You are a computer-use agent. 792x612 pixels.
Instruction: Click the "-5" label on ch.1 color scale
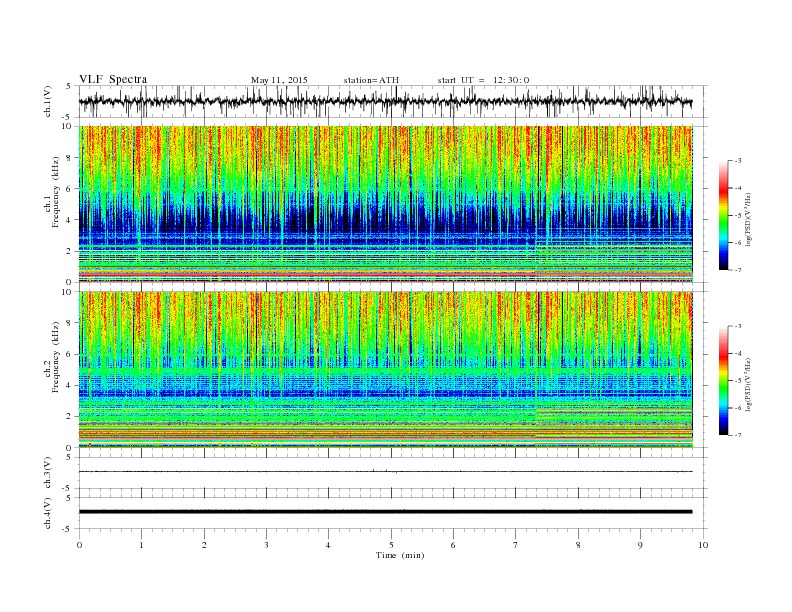coord(738,216)
